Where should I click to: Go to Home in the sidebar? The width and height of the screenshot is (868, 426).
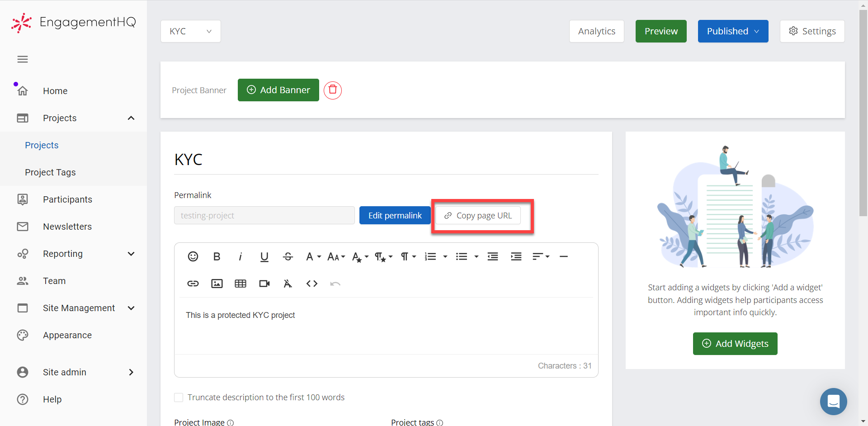tap(55, 91)
